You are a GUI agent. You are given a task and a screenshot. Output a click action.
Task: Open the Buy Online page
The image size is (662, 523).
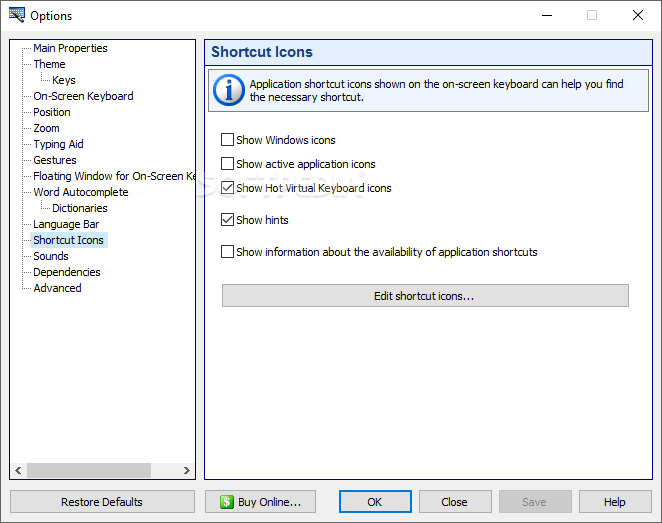[x=260, y=502]
